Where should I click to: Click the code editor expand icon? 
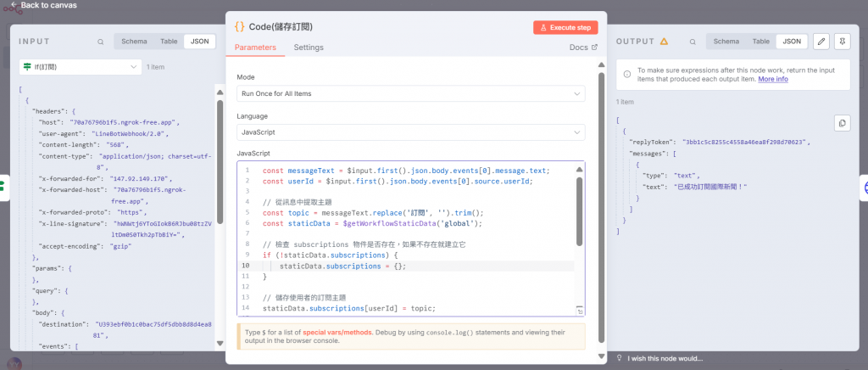pos(580,311)
